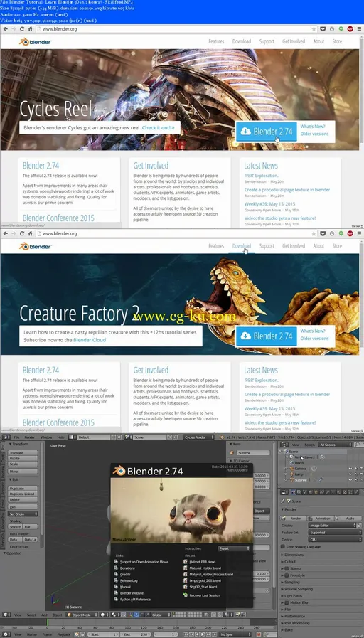The width and height of the screenshot is (364, 638).
Task: Enable the Open Shading Language checkbox
Action: [284, 547]
